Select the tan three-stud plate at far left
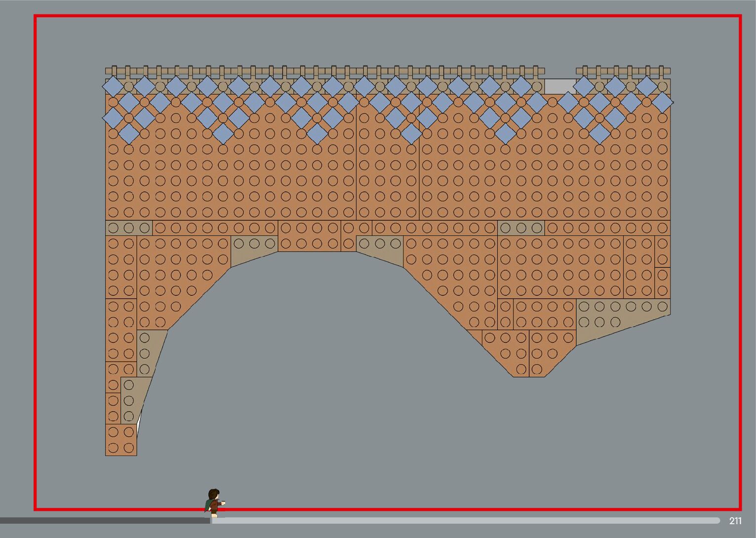This screenshot has height=538, width=756. click(x=128, y=228)
